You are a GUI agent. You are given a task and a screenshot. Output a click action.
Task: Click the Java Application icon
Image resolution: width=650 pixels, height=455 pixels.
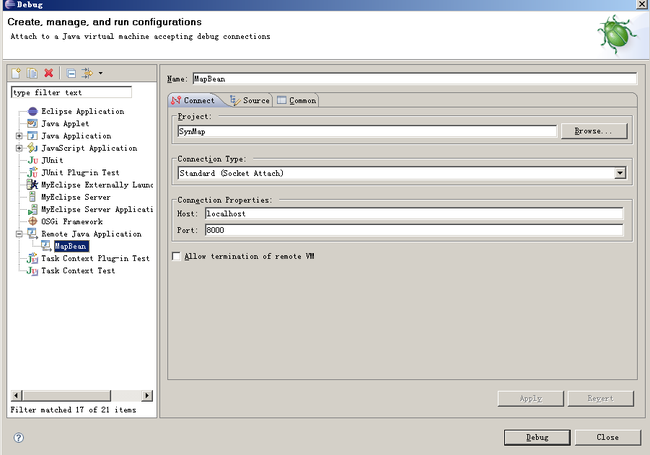[32, 136]
